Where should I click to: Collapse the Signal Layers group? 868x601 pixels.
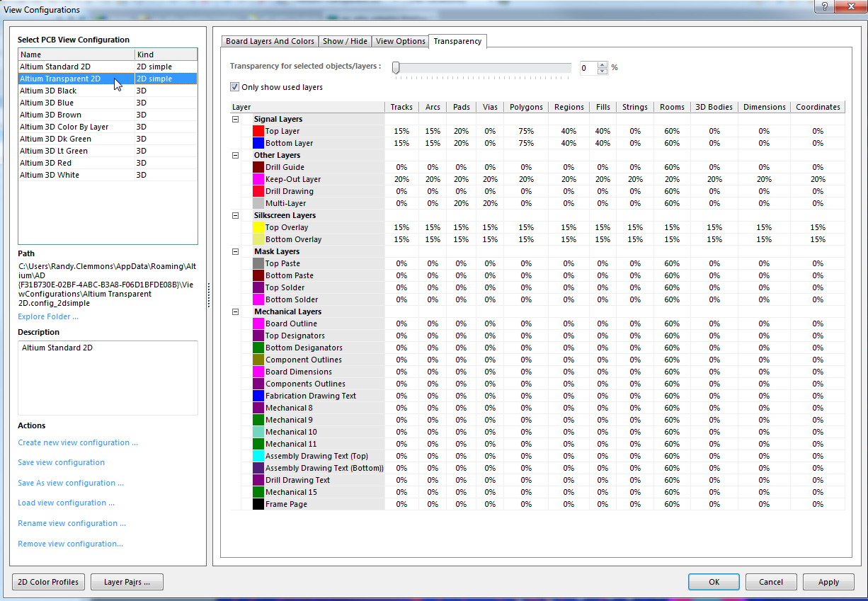tap(234, 119)
